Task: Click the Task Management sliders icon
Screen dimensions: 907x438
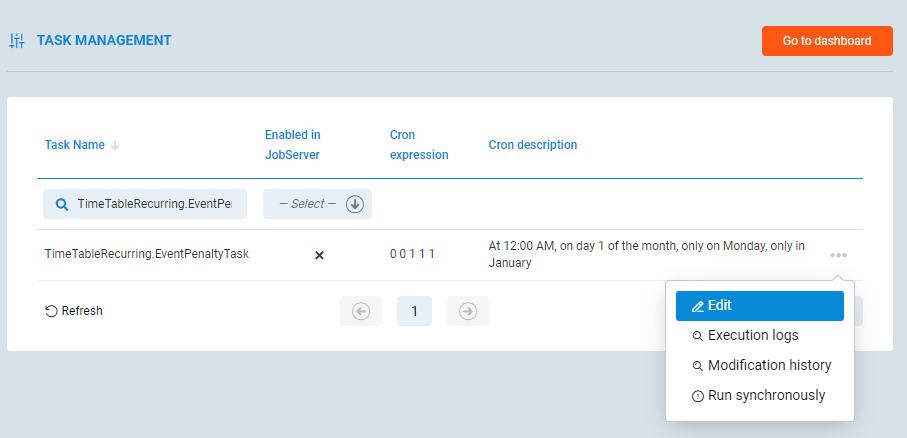Action: (16, 41)
